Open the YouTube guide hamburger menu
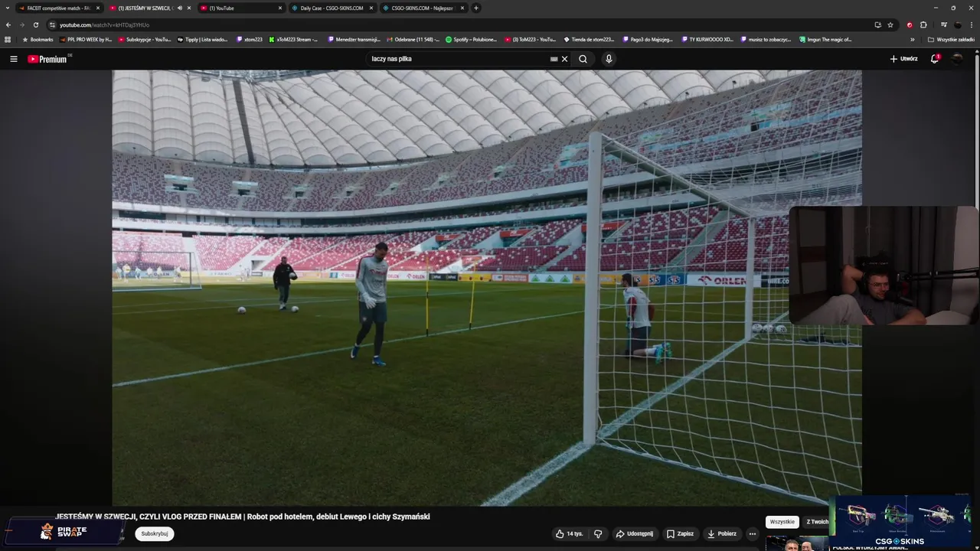980x551 pixels. click(13, 59)
